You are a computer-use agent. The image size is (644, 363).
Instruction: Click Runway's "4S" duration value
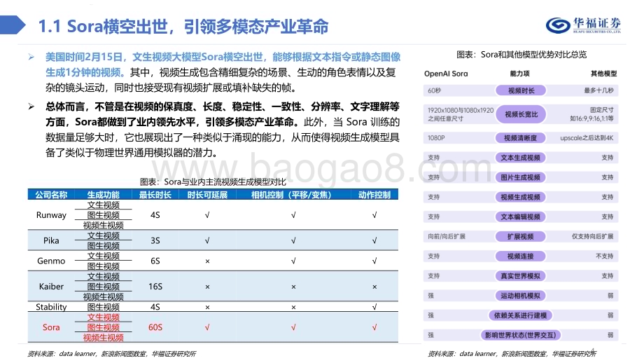(x=155, y=215)
